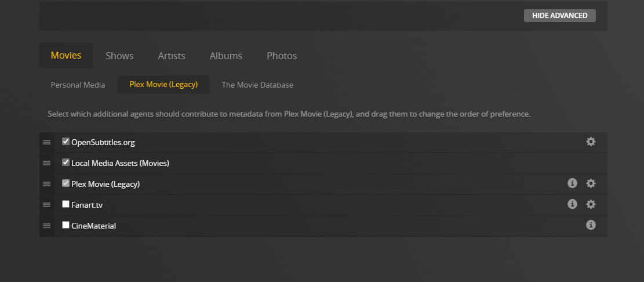
Task: Click the Fanart.tv drag handle
Action: click(47, 205)
